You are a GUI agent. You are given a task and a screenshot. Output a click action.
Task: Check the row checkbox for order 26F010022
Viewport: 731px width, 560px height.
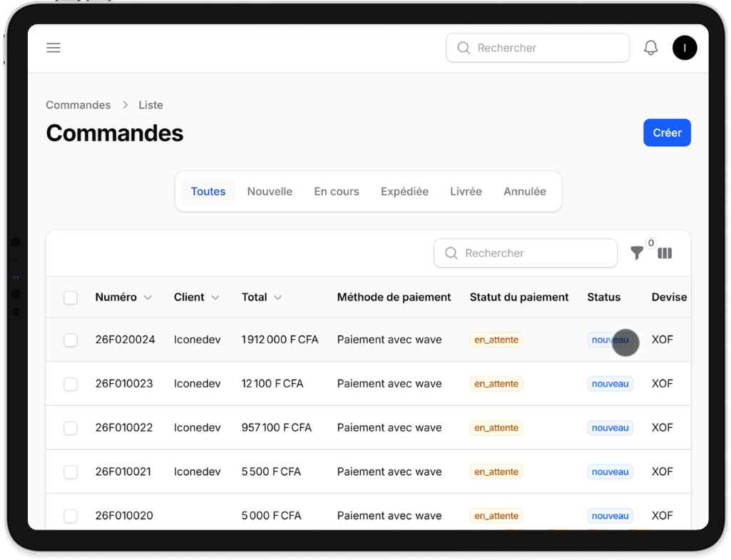pyautogui.click(x=70, y=427)
